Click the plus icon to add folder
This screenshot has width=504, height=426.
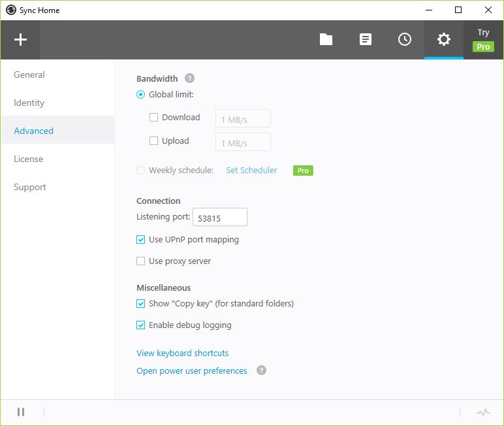[20, 40]
